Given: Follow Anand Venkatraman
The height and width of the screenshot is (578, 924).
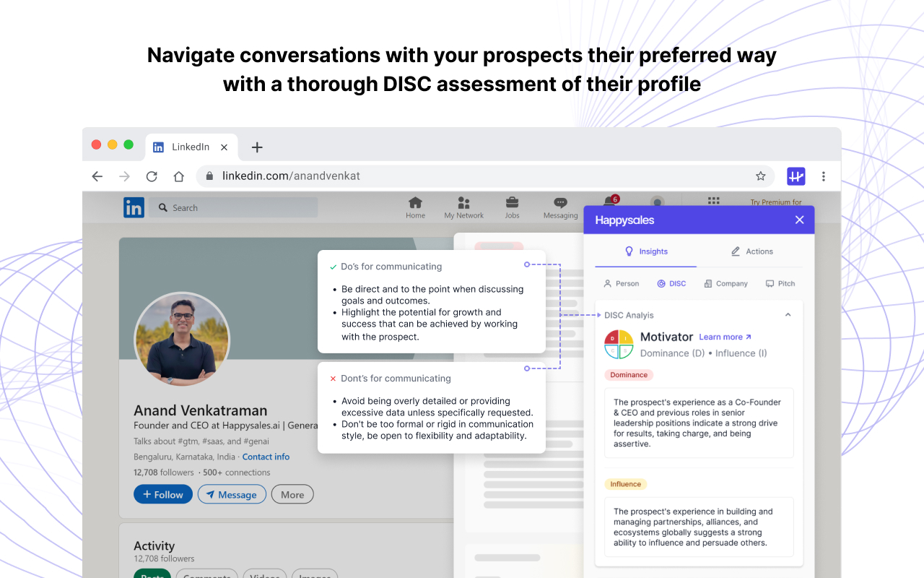Looking at the screenshot, I should point(163,495).
